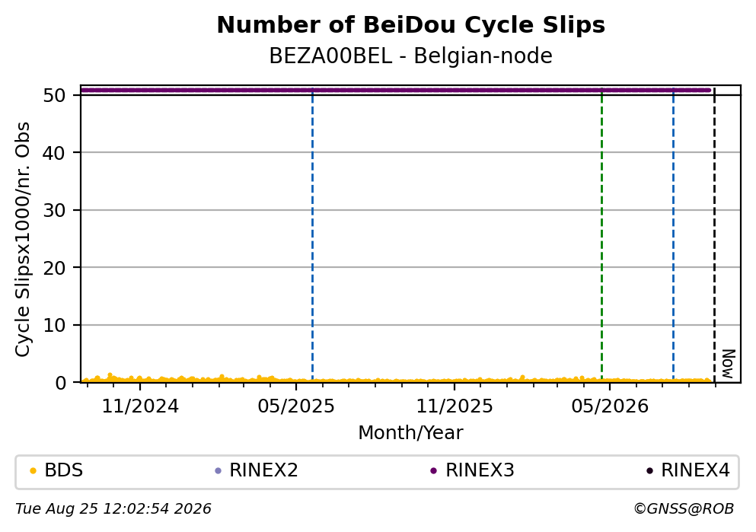Select the RINEX3 legend label
The image size is (756, 532).
480,470
